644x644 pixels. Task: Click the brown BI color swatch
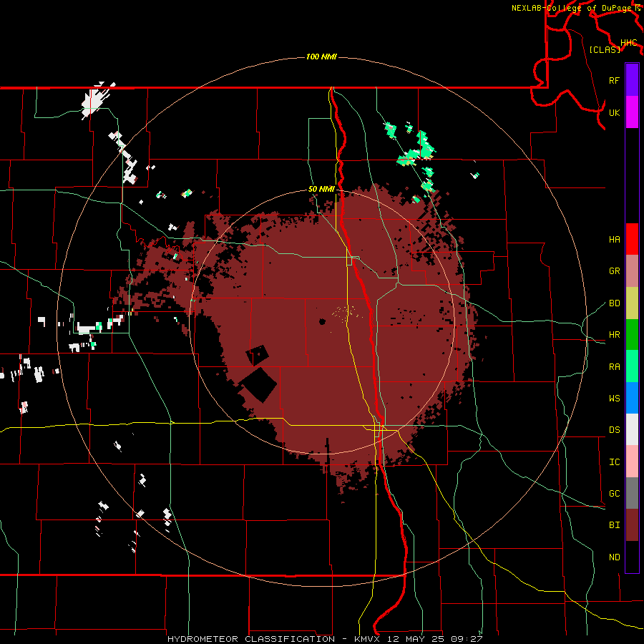(632, 525)
